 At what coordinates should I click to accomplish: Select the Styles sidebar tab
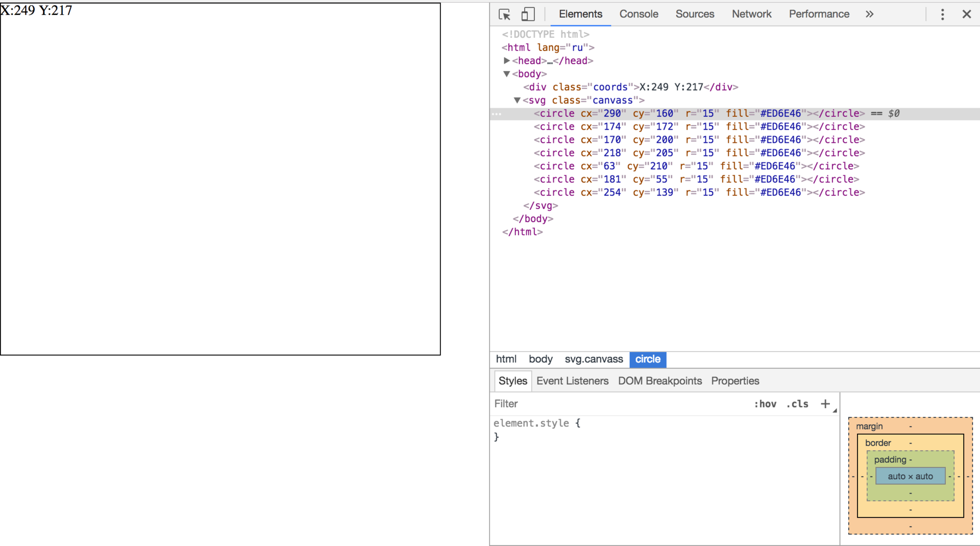512,381
